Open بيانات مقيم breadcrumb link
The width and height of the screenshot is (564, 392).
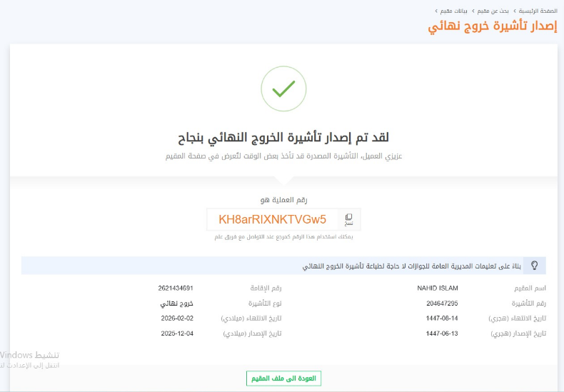click(455, 11)
